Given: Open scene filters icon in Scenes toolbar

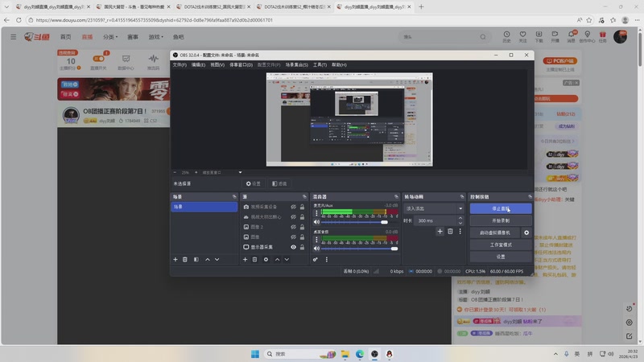Looking at the screenshot, I should coord(196,259).
